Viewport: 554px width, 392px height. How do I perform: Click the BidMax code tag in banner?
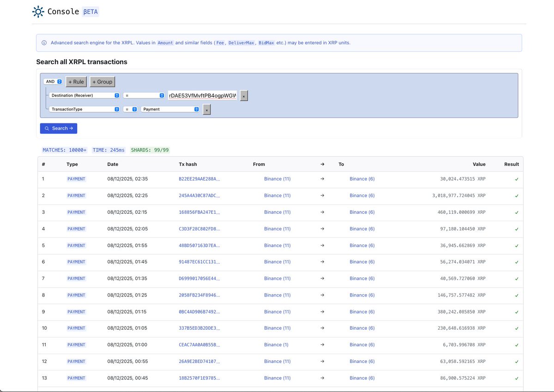266,43
